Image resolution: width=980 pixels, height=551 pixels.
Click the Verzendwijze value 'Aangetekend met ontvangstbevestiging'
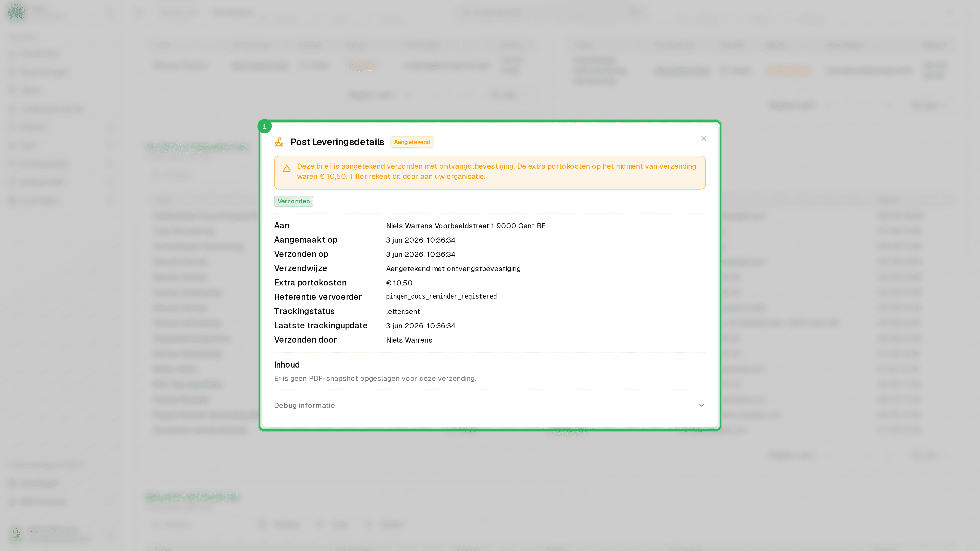453,269
